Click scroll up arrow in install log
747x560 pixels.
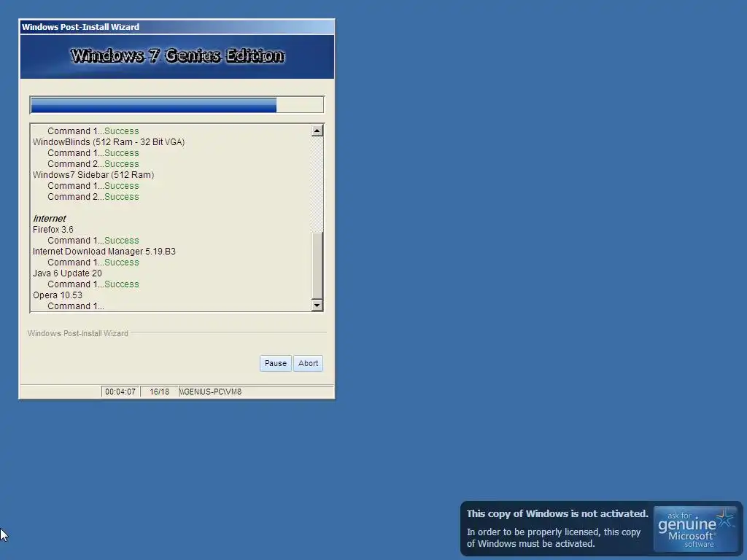click(317, 131)
